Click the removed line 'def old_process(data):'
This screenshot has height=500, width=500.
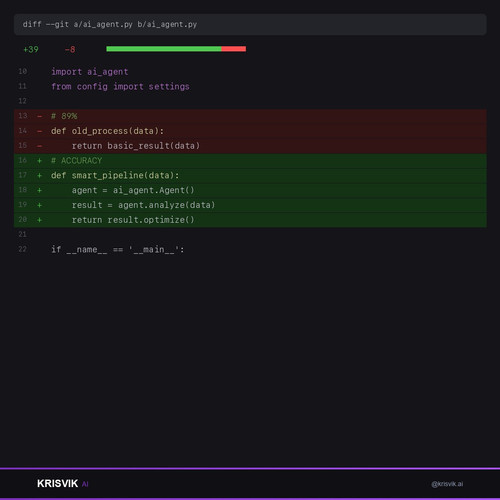pos(107,131)
